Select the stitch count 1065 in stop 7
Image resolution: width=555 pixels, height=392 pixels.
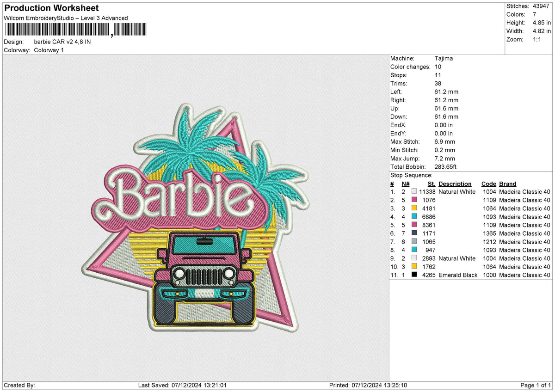[429, 241]
